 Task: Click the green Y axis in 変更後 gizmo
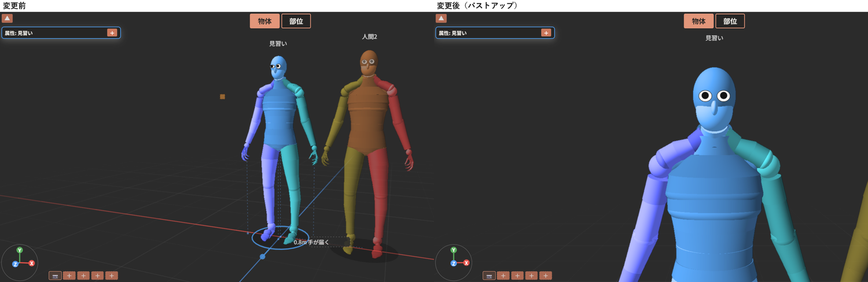(454, 250)
